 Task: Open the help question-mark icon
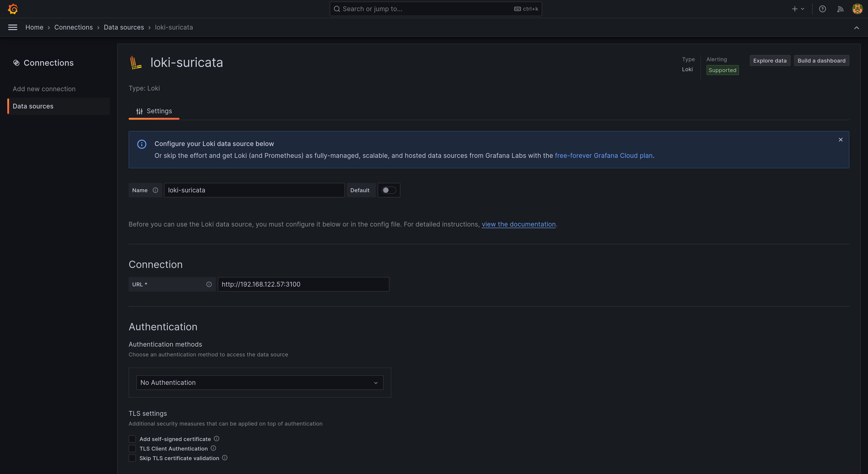point(823,9)
